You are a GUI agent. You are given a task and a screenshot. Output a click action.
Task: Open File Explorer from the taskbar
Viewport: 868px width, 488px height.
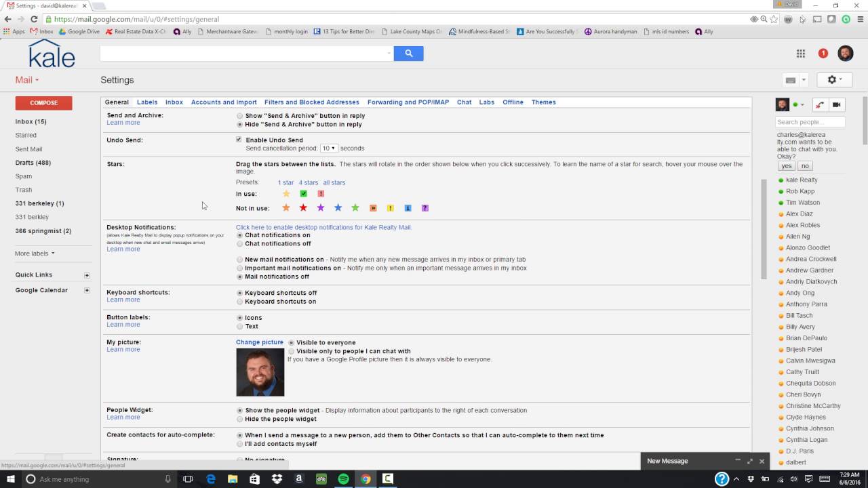[x=233, y=479]
